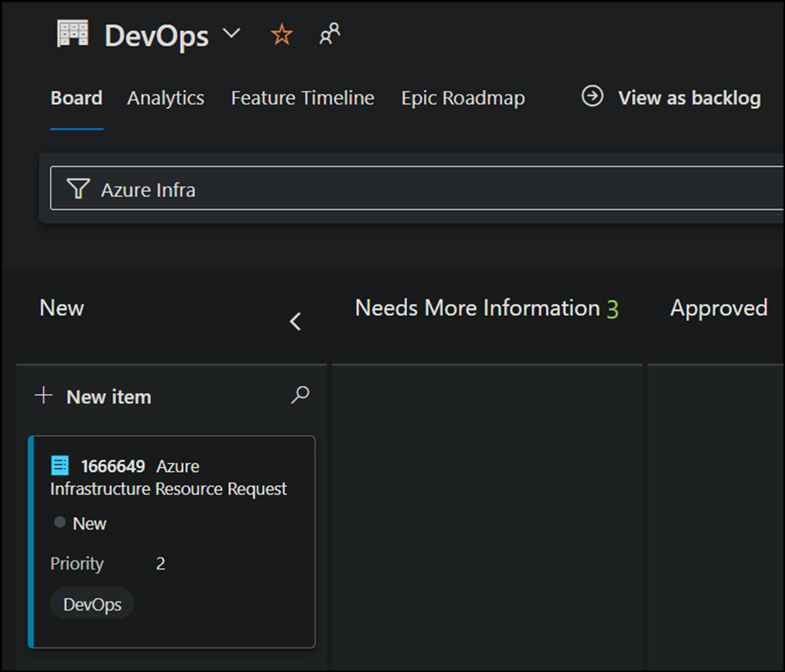Select the Epic Roadmap tab

tap(463, 98)
